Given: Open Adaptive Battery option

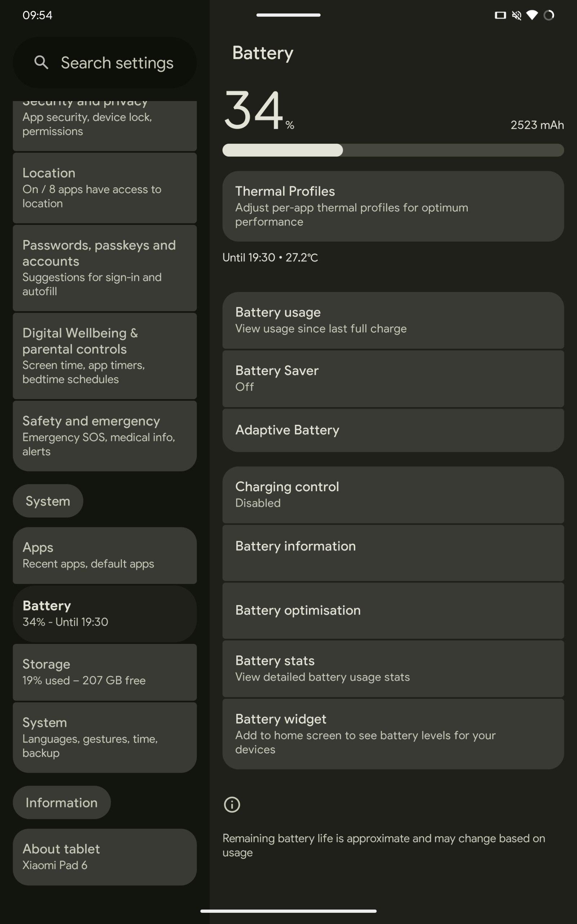Looking at the screenshot, I should point(393,430).
